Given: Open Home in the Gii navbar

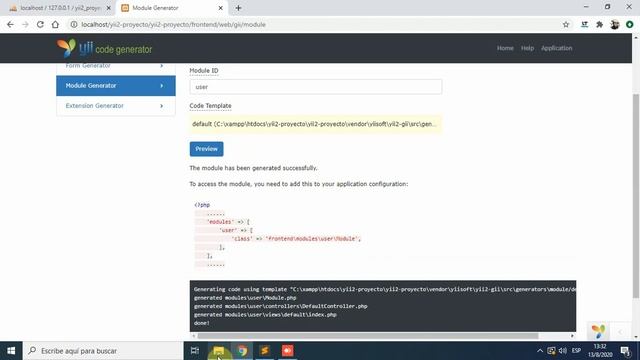Looking at the screenshot, I should point(505,48).
